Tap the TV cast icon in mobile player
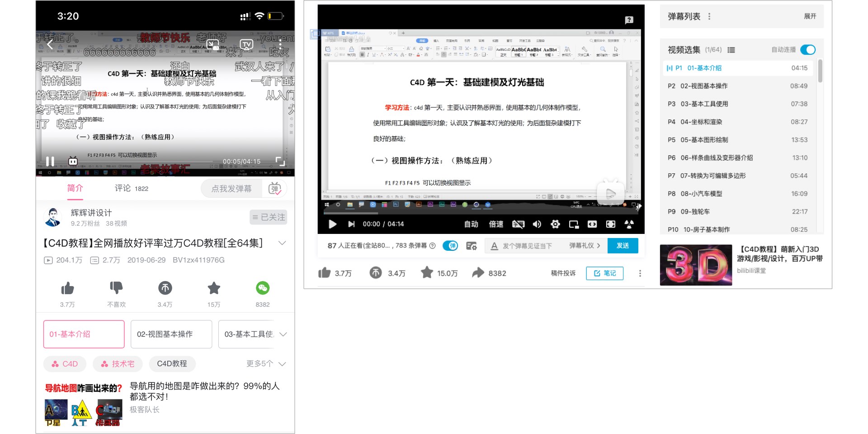 click(246, 44)
